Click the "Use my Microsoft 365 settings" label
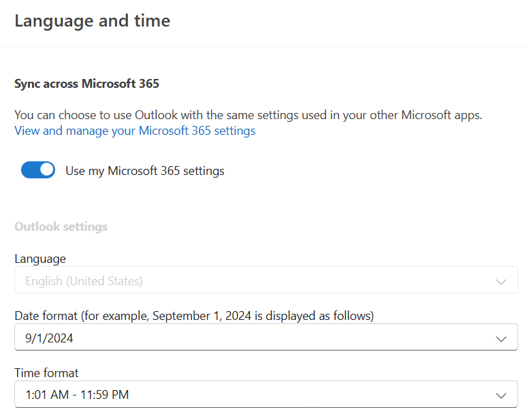525x420 pixels. (x=144, y=171)
